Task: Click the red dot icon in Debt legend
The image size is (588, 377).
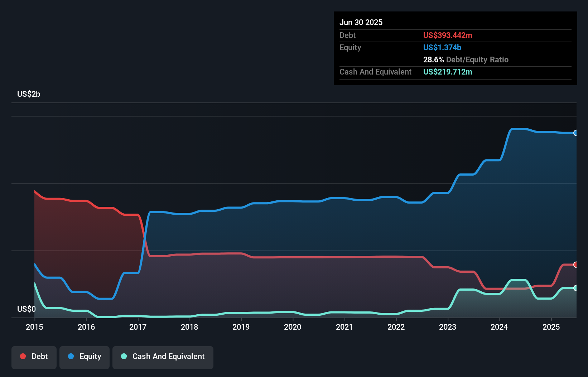Action: coord(22,356)
